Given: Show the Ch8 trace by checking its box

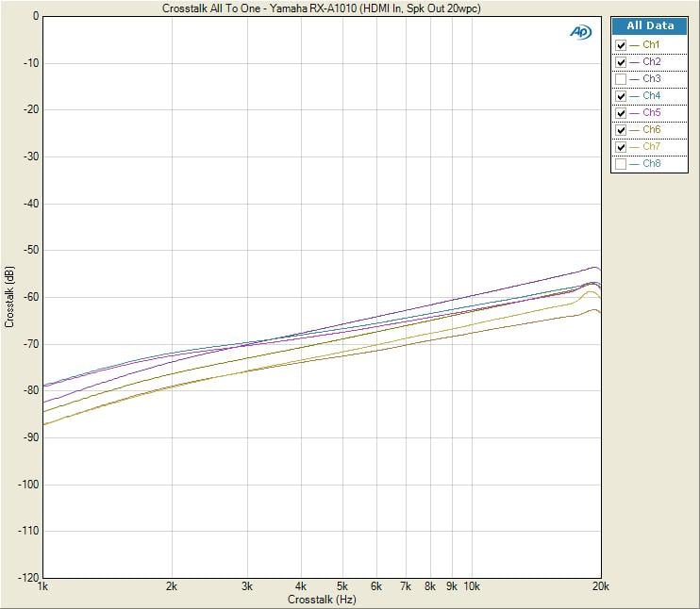Looking at the screenshot, I should [621, 164].
